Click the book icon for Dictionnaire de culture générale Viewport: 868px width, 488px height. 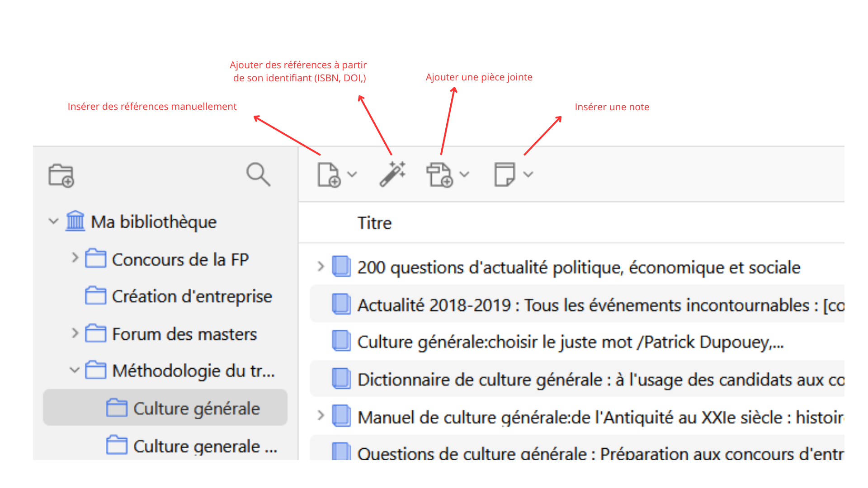[341, 379]
